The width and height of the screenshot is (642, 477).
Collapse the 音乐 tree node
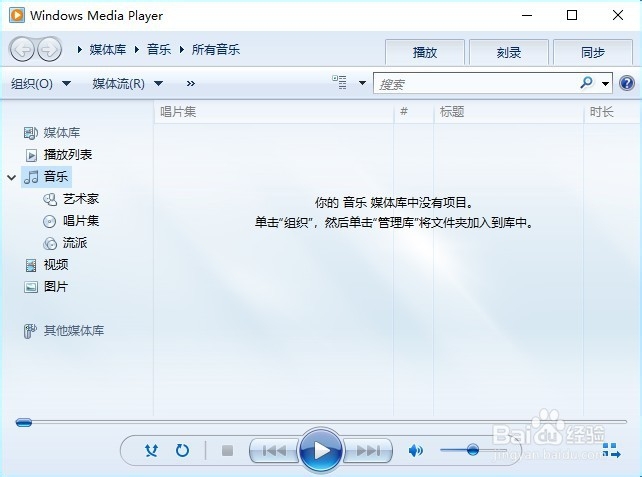click(12, 177)
